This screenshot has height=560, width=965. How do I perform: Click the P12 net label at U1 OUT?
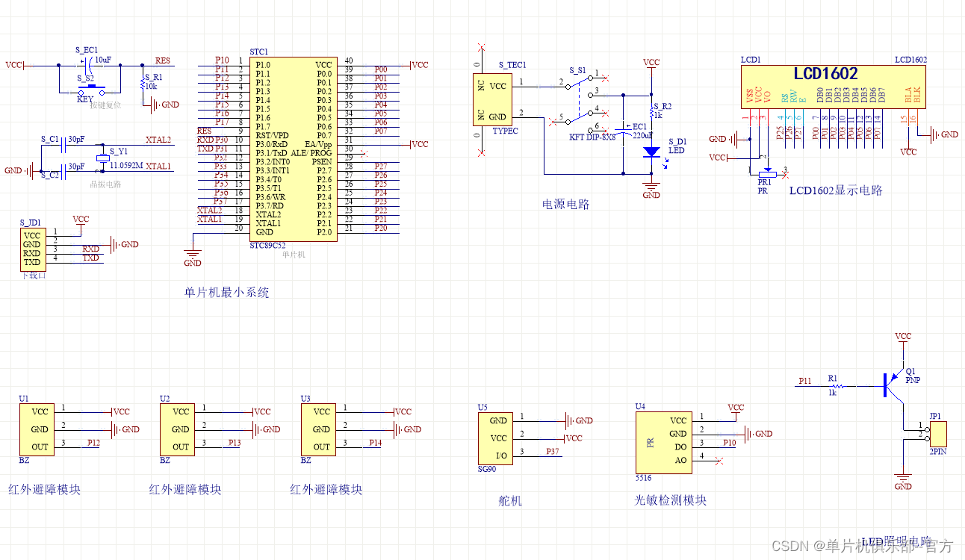[93, 443]
